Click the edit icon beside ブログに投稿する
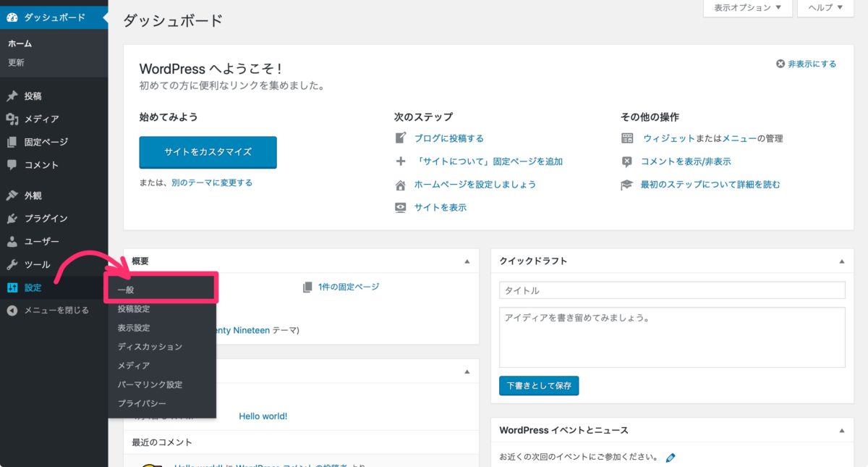 pyautogui.click(x=401, y=138)
